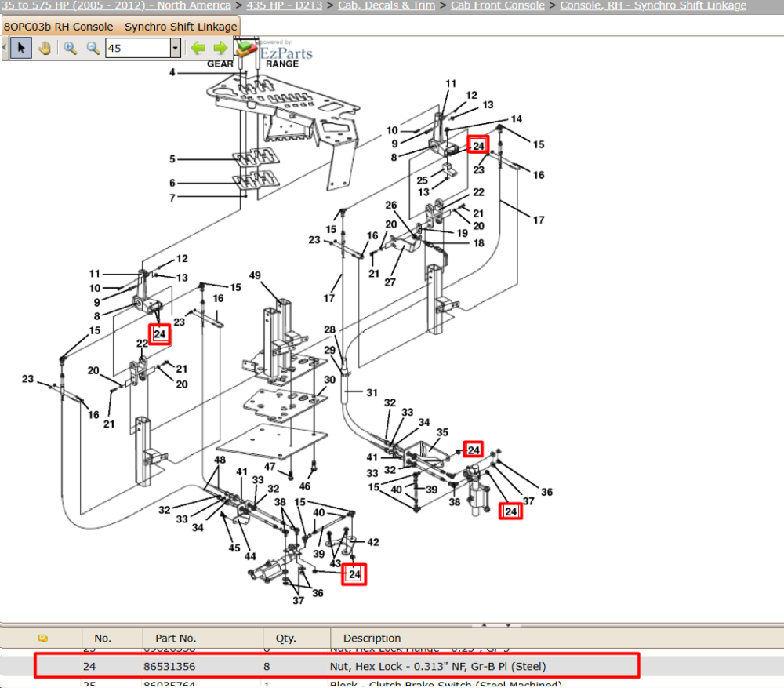Click callout 26 on the diagram
This screenshot has height=688, width=784.
click(391, 206)
